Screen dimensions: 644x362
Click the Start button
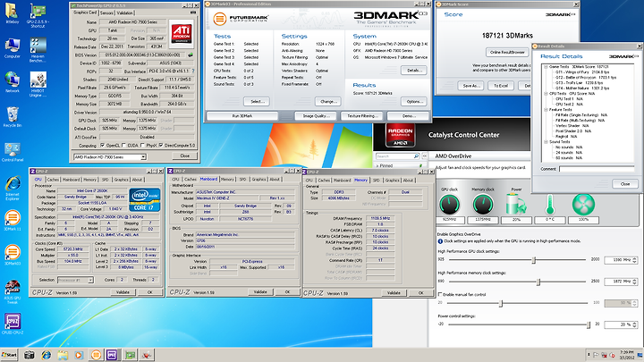pyautogui.click(x=9, y=355)
